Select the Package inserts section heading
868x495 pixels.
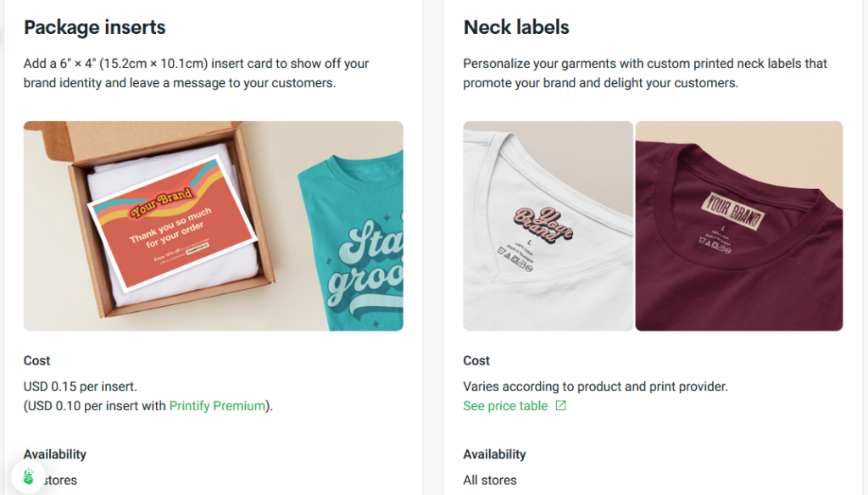coord(94,27)
